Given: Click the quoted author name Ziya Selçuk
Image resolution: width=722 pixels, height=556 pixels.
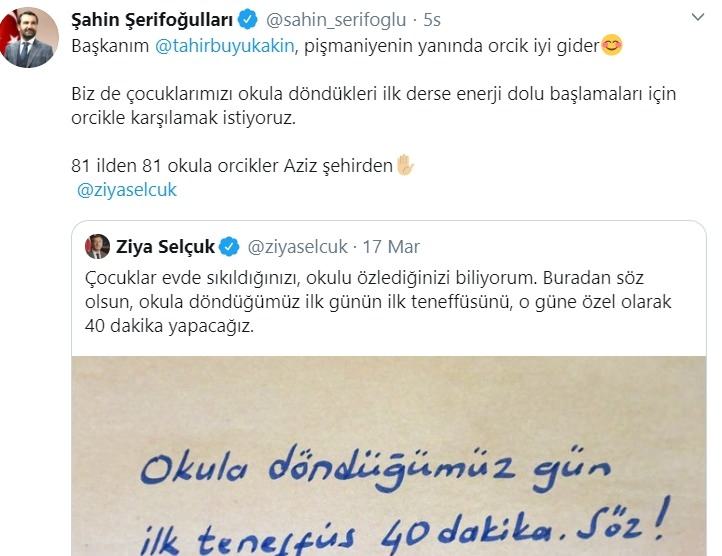Looking at the screenshot, I should click(165, 246).
